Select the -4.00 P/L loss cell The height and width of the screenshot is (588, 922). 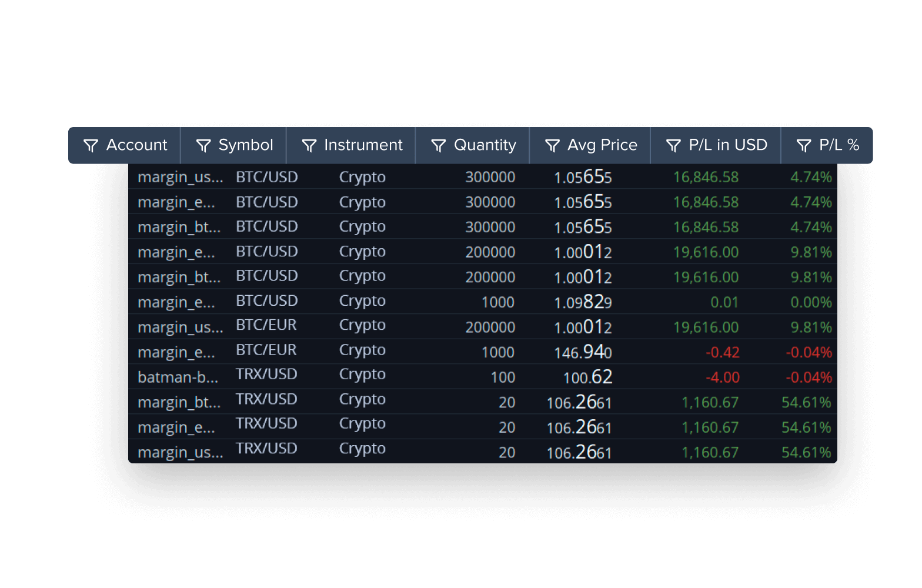click(x=723, y=377)
